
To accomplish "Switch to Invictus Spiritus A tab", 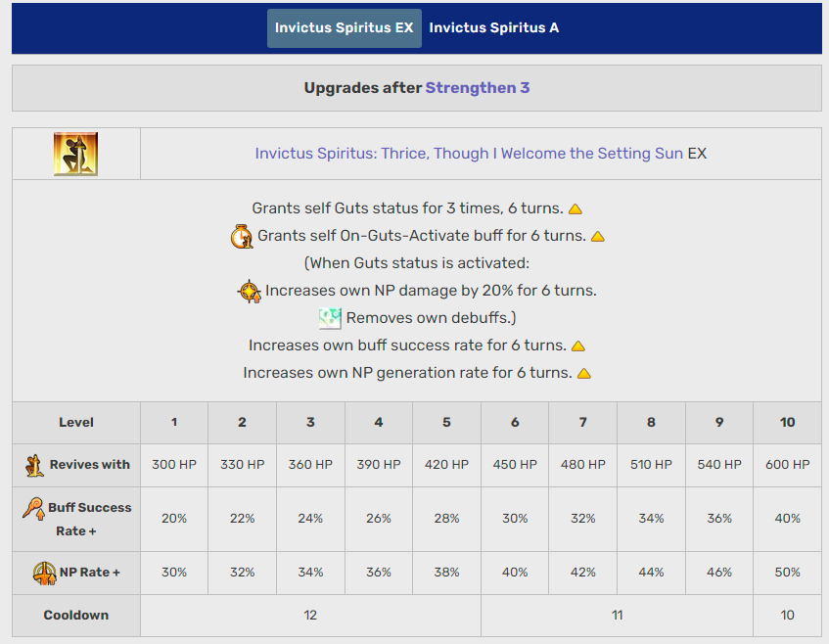I will click(x=494, y=28).
